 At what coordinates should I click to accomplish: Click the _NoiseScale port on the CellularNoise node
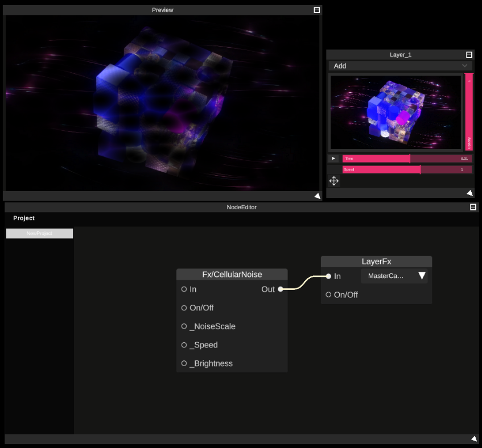click(x=183, y=326)
